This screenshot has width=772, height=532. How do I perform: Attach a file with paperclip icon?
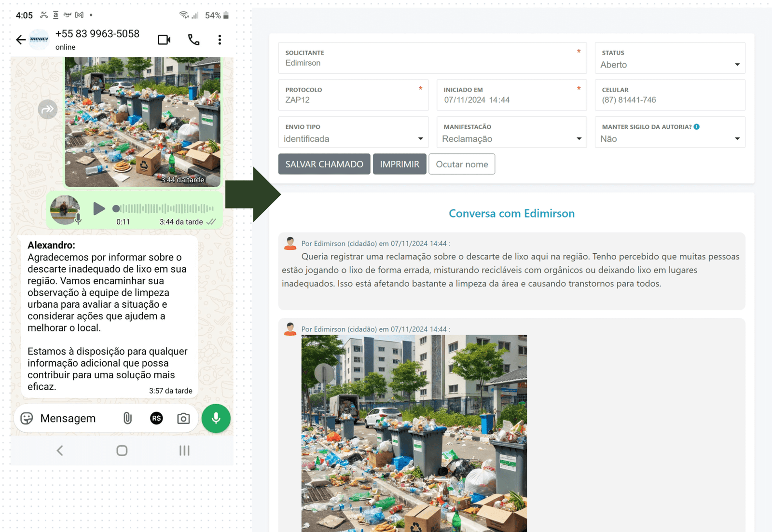point(127,418)
